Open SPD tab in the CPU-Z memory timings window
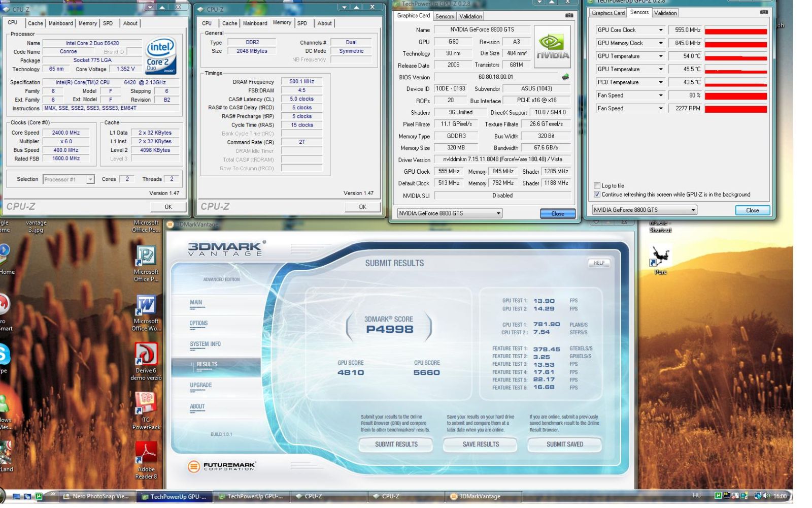Image resolution: width=812 pixels, height=508 pixels. pos(302,23)
